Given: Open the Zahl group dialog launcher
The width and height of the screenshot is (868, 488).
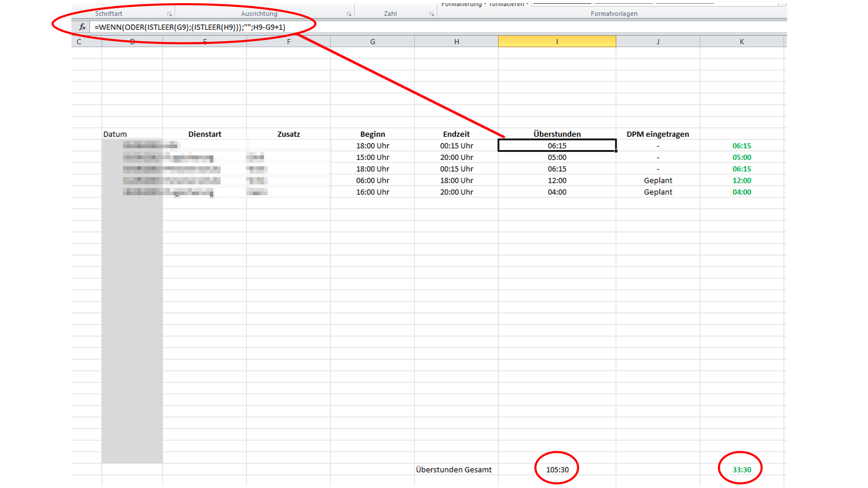Looking at the screenshot, I should pyautogui.click(x=432, y=13).
